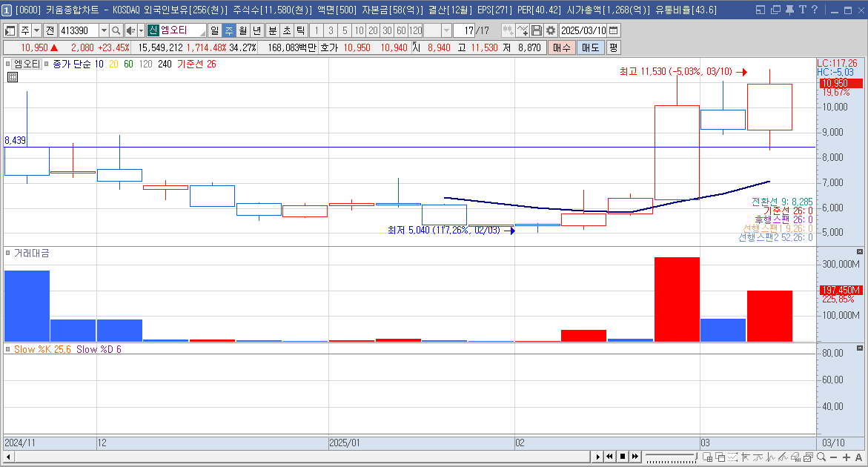Select interval 10 button
868x467 pixels.
tap(360, 30)
